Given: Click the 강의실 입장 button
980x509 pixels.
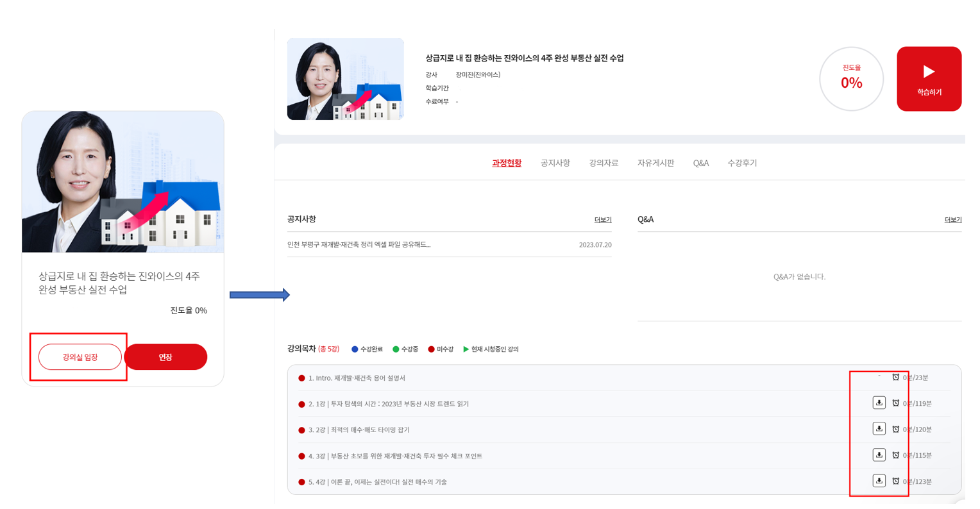Looking at the screenshot, I should point(80,357).
